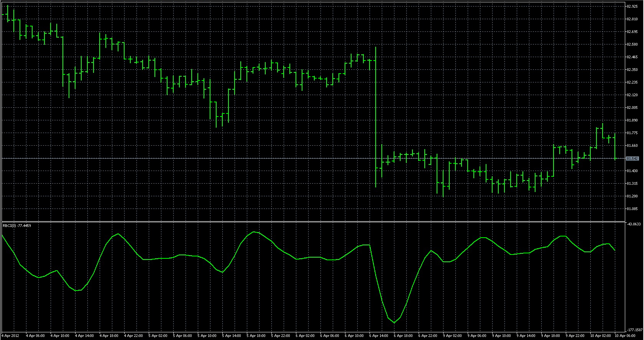
Task: Click the indicator scale value -43.0633
Action: pos(634,224)
